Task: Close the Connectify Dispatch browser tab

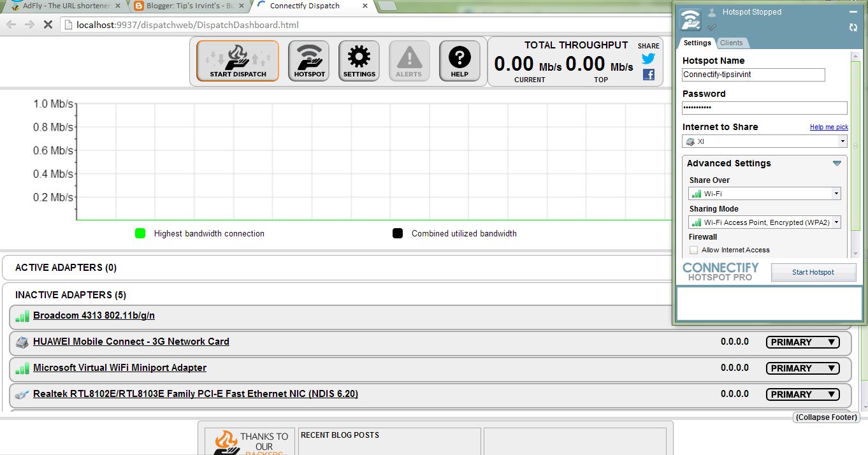Action: tap(365, 6)
